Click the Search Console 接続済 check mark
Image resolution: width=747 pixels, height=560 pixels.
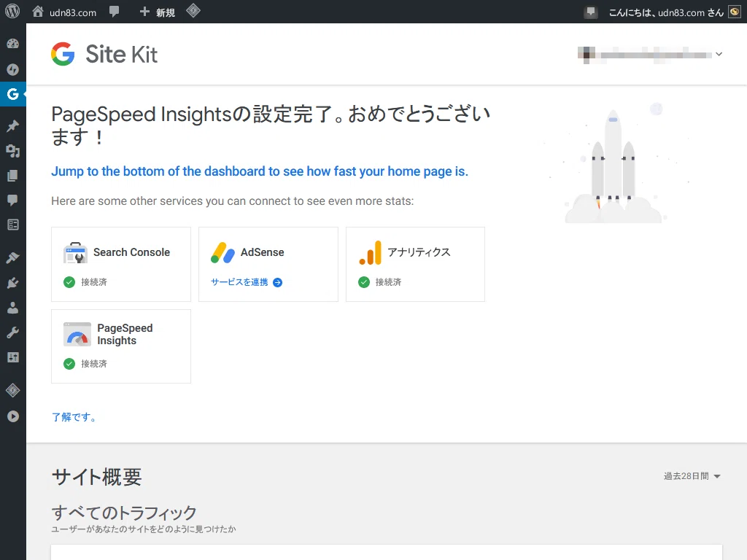pyautogui.click(x=69, y=282)
